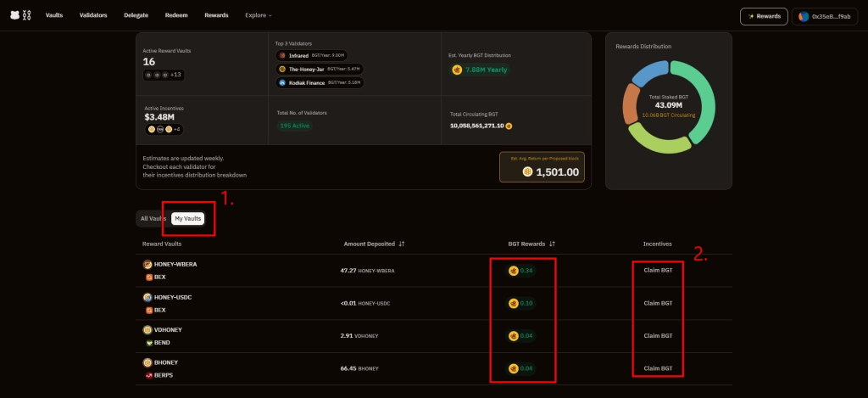This screenshot has height=398, width=868.
Task: Click the Infrared validator icon
Action: click(282, 55)
